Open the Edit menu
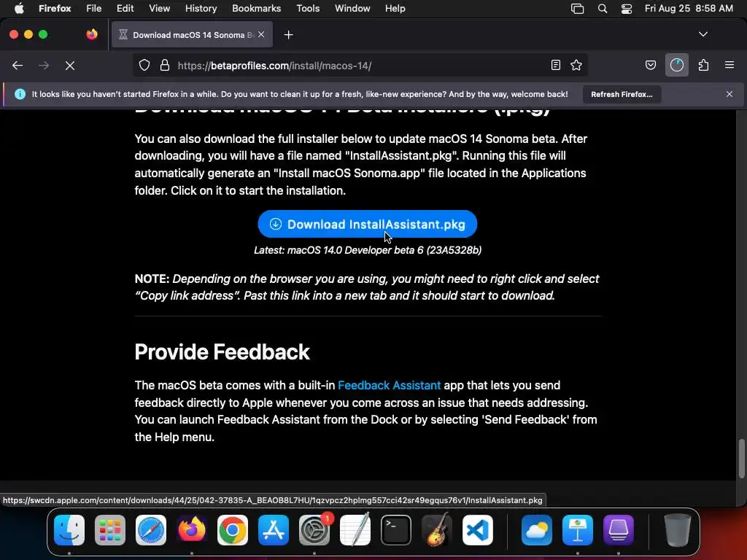Image resolution: width=747 pixels, height=560 pixels. pyautogui.click(x=125, y=8)
